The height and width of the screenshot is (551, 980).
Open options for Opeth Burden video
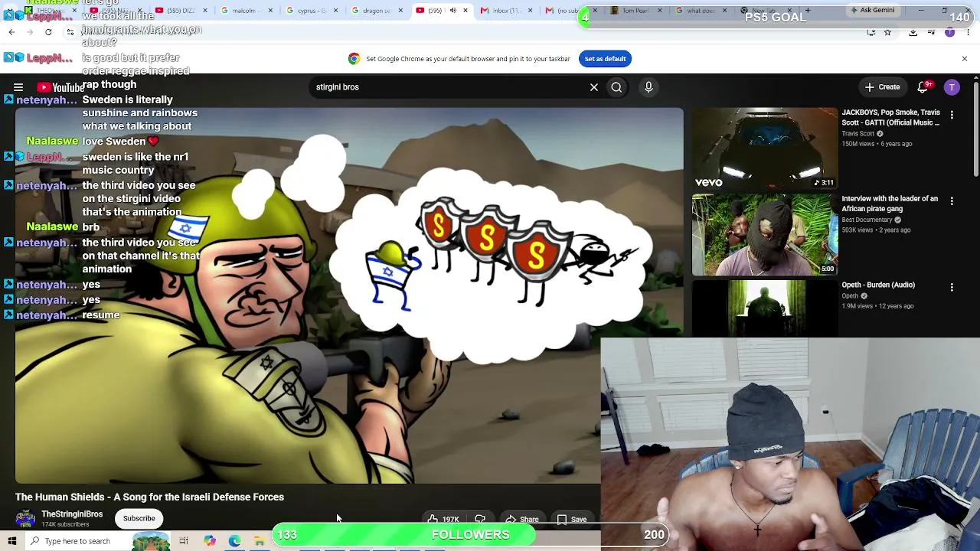click(952, 288)
